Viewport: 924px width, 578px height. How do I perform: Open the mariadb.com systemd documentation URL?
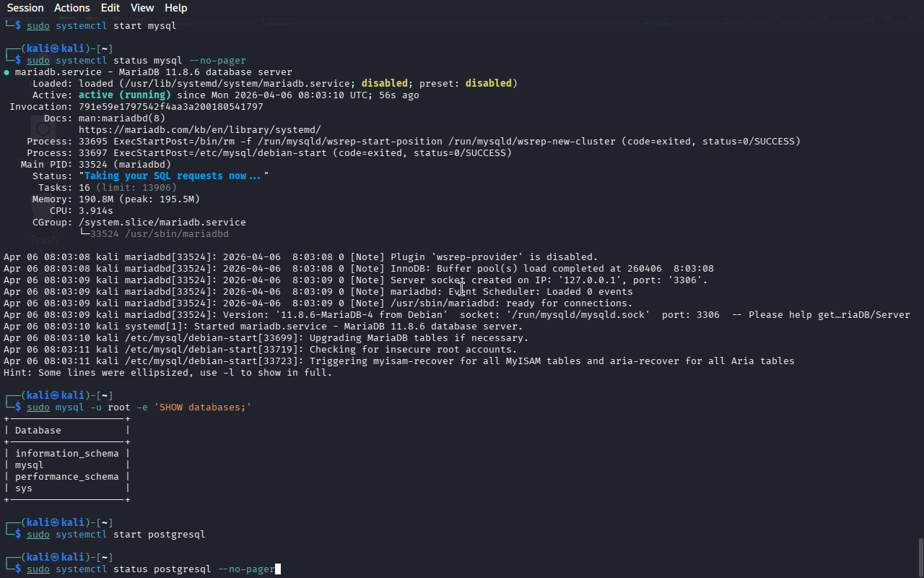point(199,130)
